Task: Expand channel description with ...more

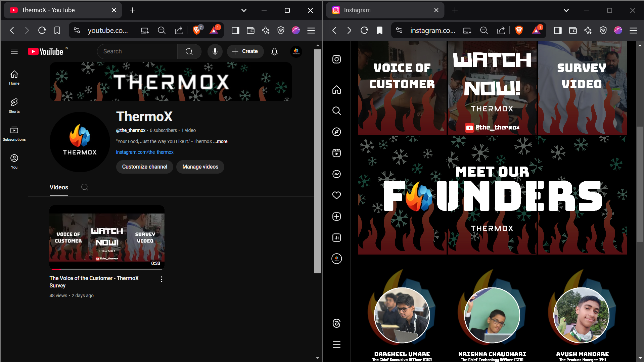Action: [220, 141]
